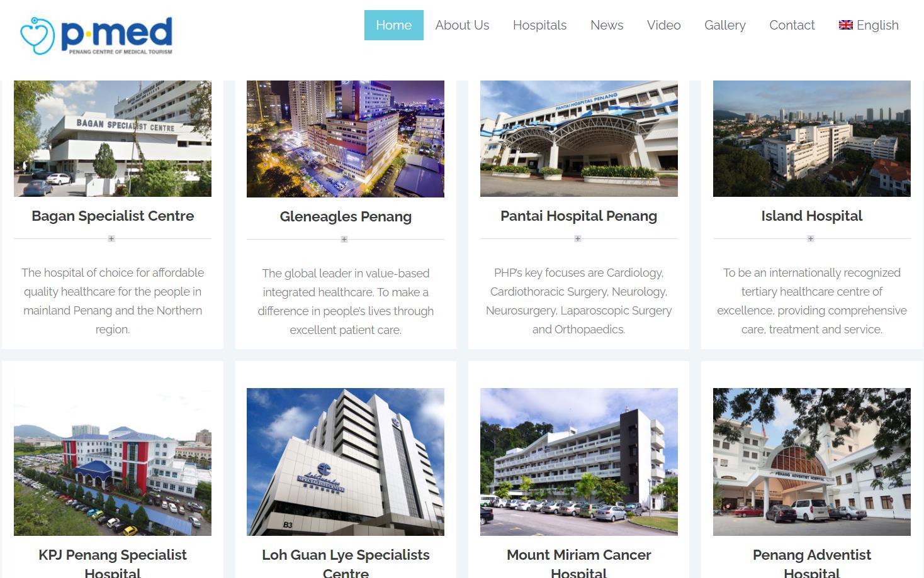
Task: Expand plus icon under Pantai Hospital Penang
Action: point(578,239)
